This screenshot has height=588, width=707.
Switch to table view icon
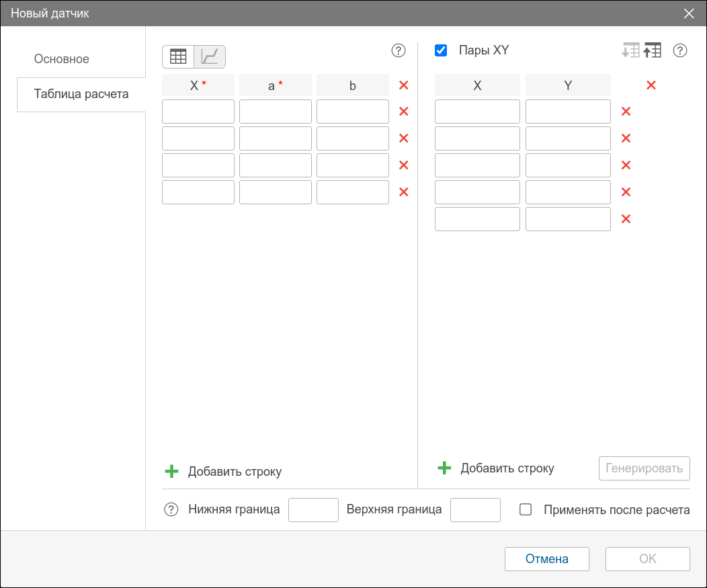pos(178,57)
